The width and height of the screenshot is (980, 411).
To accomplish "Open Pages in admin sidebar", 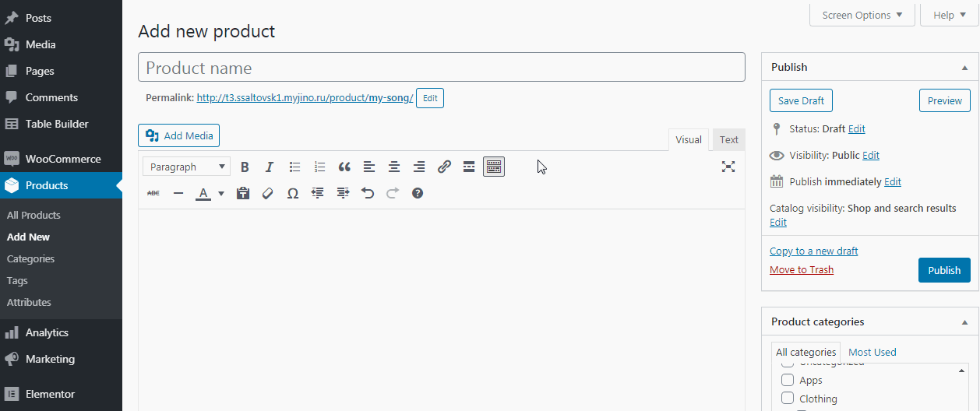I will point(61,71).
